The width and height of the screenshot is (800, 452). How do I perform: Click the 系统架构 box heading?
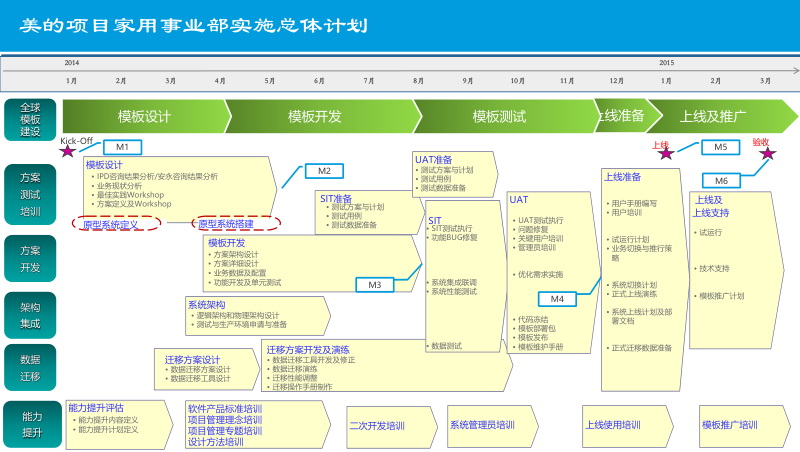point(207,305)
